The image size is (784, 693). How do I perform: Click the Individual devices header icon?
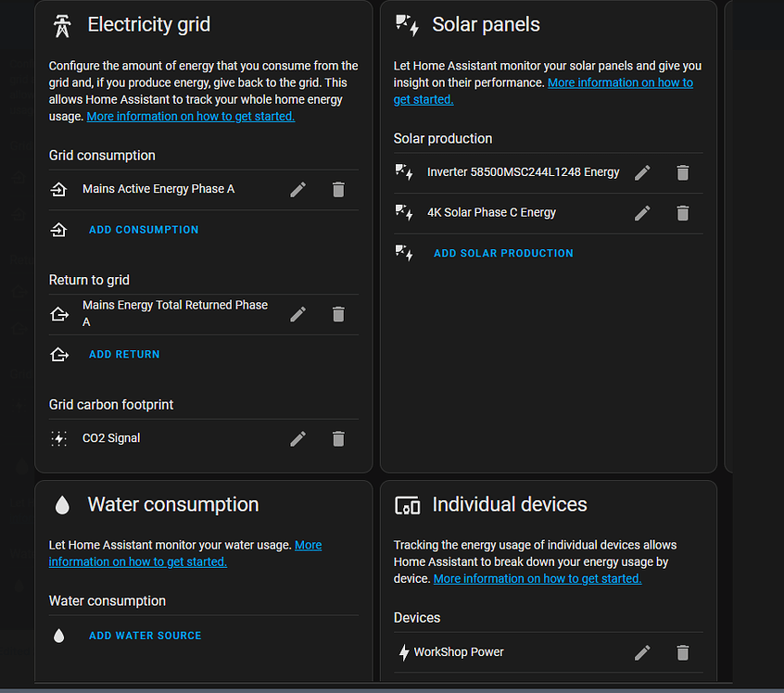408,506
